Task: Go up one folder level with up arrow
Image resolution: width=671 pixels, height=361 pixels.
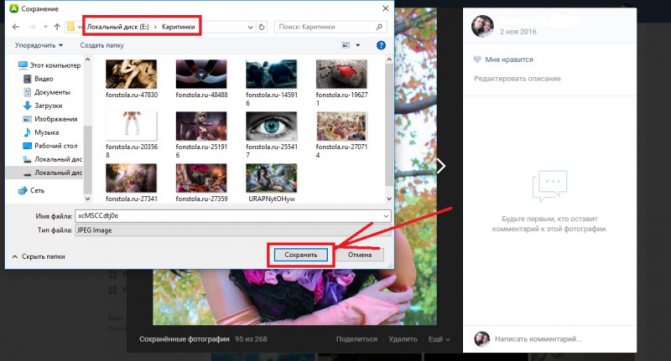Action: pos(57,27)
